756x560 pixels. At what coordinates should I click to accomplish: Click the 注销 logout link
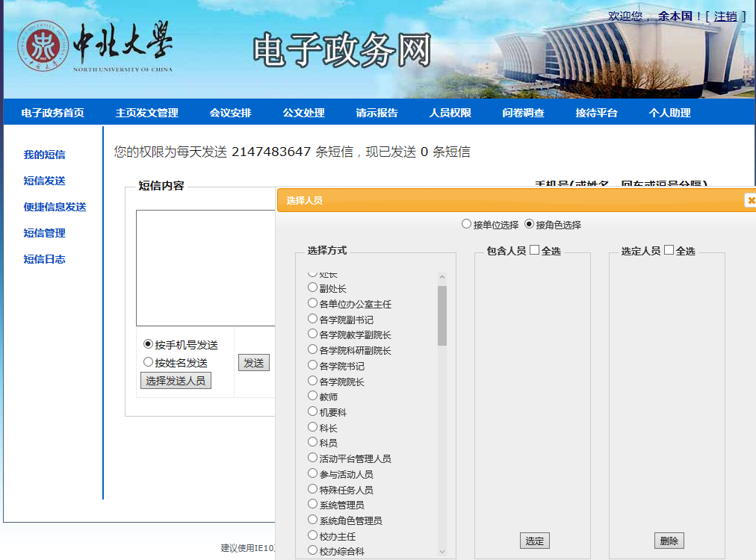(725, 16)
